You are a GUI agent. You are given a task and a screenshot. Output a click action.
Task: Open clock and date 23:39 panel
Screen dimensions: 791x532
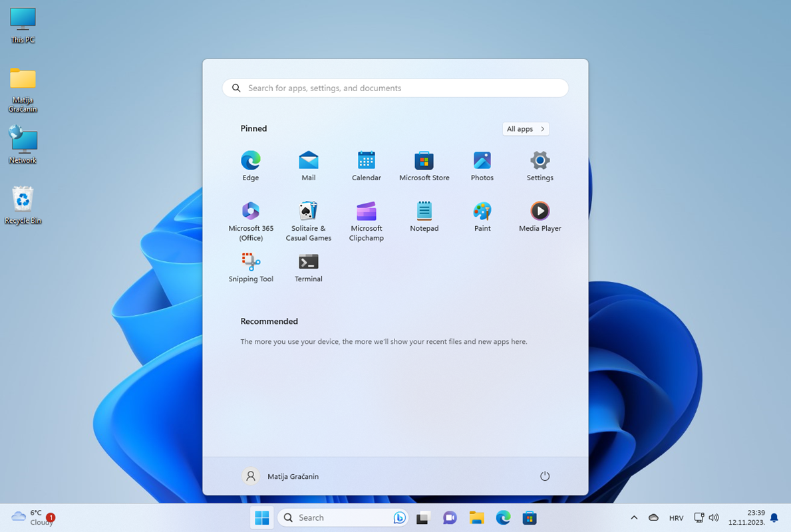746,517
